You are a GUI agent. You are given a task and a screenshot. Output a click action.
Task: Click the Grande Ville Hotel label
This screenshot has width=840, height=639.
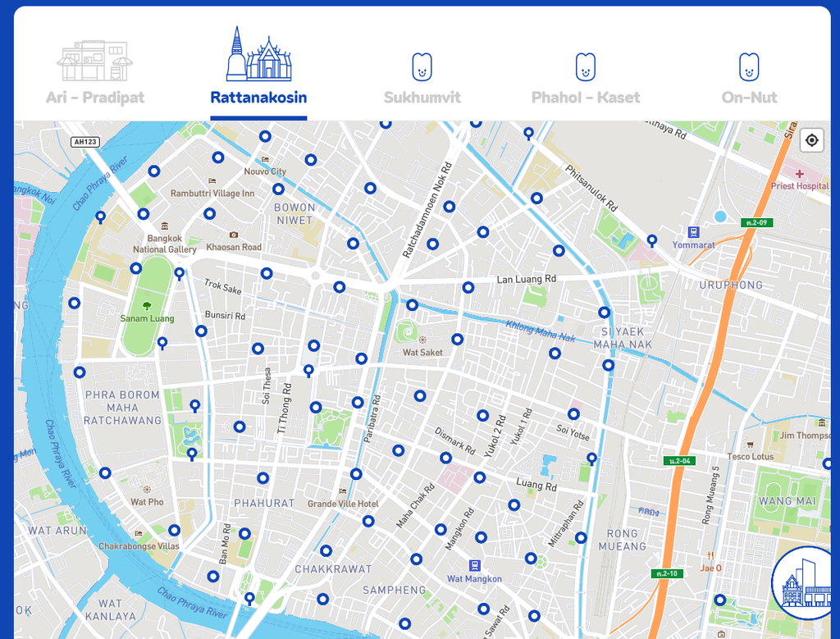pyautogui.click(x=343, y=504)
